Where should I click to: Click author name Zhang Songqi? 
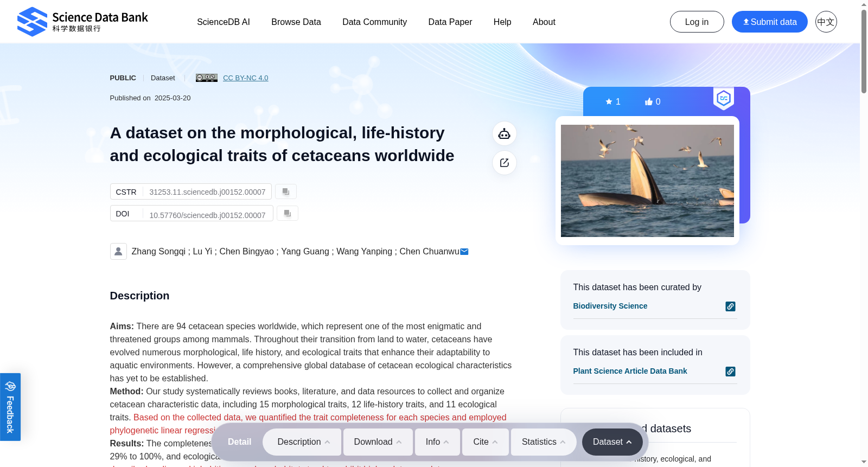[158, 251]
